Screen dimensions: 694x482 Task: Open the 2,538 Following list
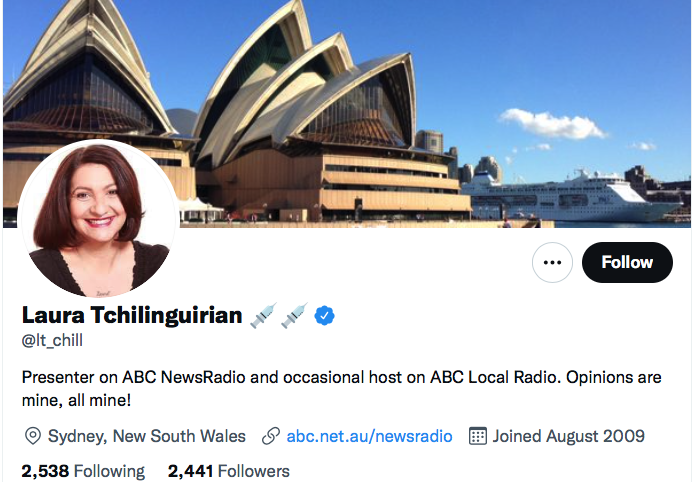tap(83, 471)
